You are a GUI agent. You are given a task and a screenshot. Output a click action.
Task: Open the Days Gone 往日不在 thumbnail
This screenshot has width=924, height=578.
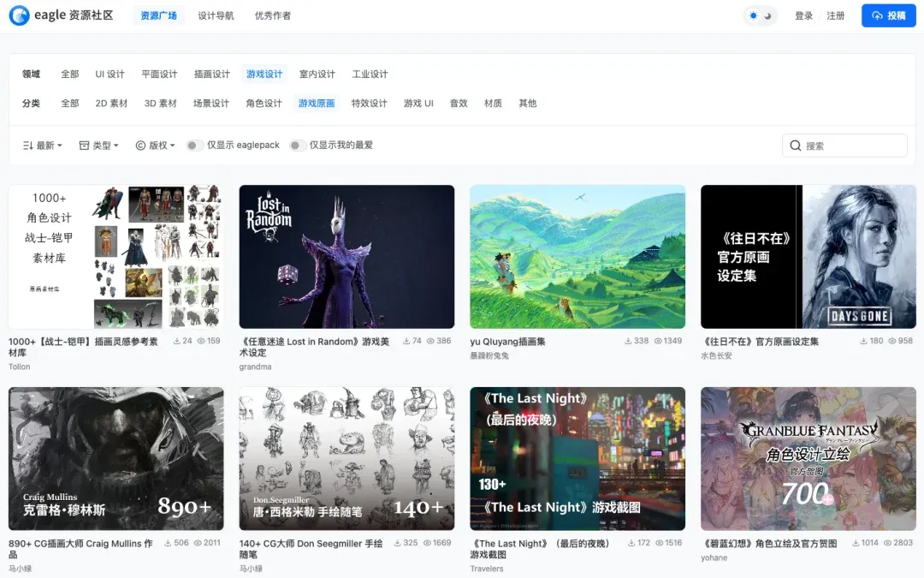tap(808, 257)
